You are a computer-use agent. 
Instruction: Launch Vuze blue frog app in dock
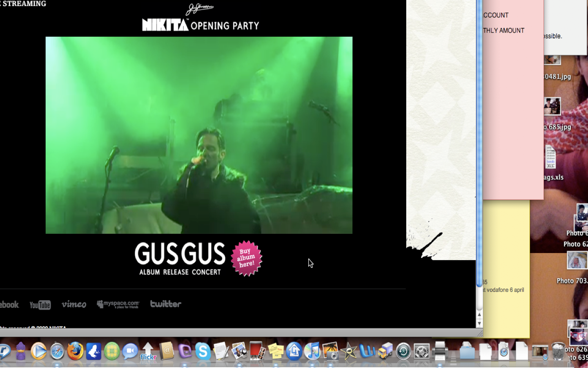(x=94, y=352)
